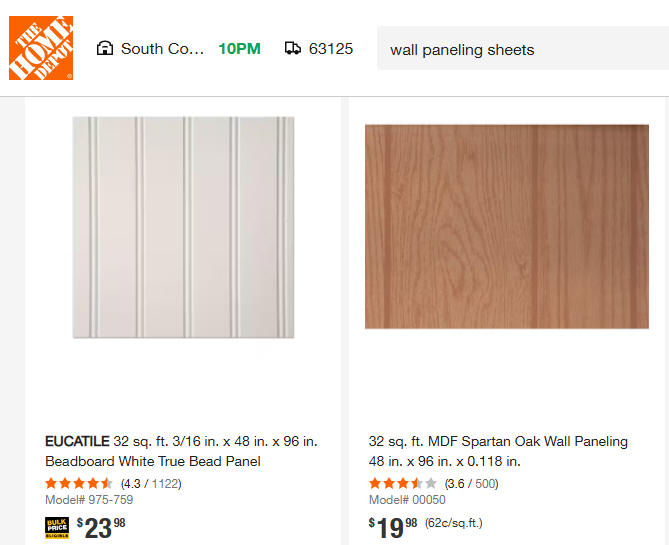Open the white beadboard panel image
Viewport: 669px width, 545px height.
pyautogui.click(x=184, y=227)
